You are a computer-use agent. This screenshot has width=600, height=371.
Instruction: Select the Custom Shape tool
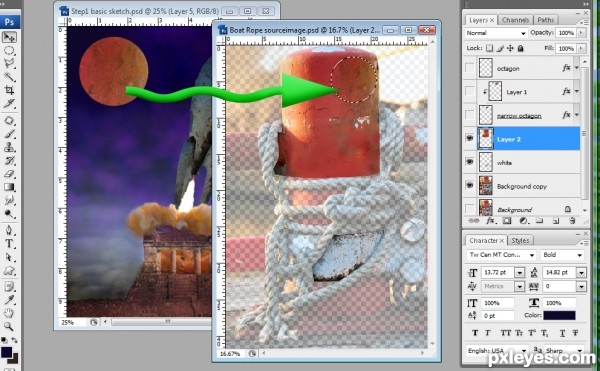9,270
